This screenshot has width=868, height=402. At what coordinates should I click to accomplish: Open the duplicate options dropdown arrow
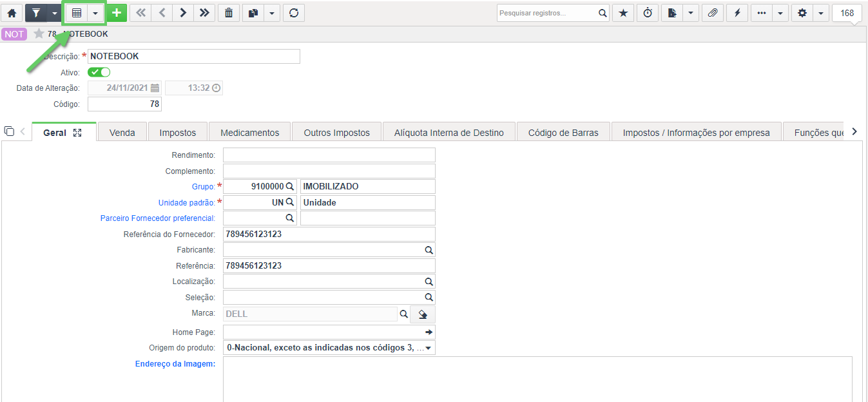click(x=272, y=13)
